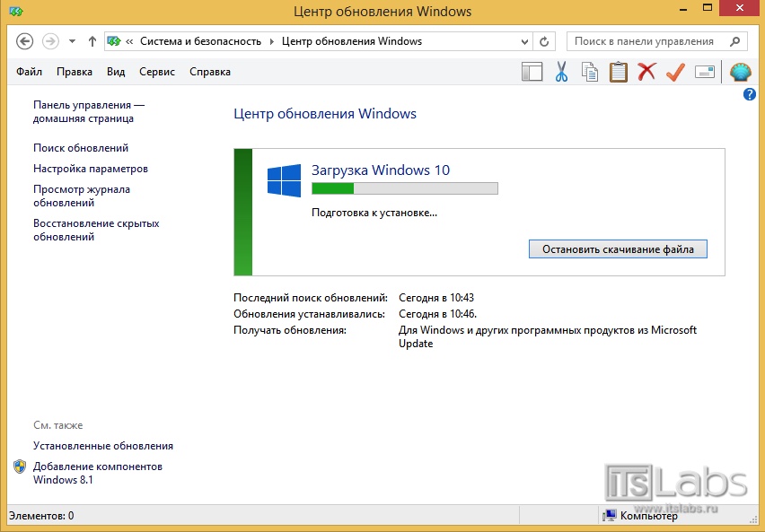Click the Forward navigation arrow
Image resolution: width=765 pixels, height=532 pixels.
(x=50, y=41)
